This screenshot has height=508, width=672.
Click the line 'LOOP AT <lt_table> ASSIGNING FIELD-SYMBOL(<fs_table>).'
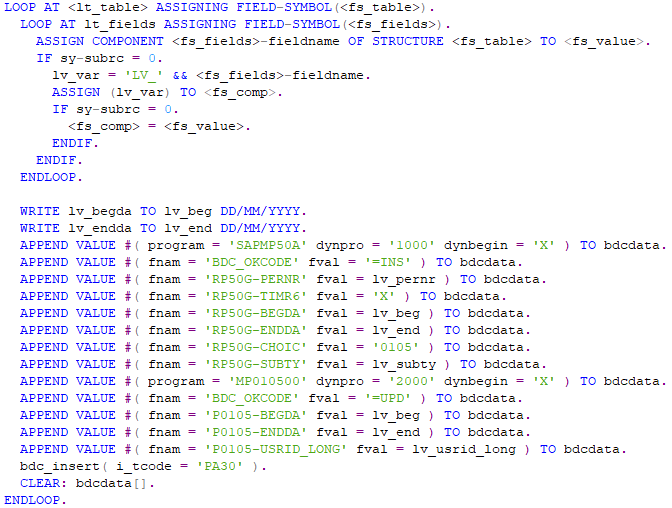pos(219,8)
